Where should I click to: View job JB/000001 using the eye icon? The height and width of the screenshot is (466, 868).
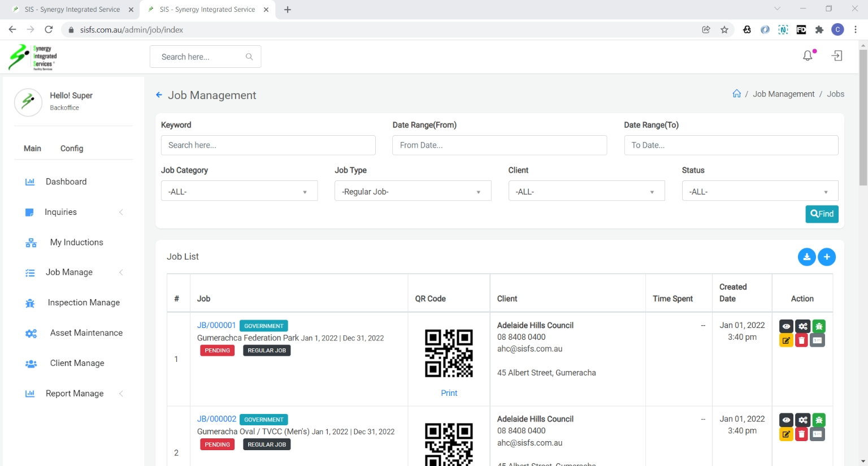(786, 326)
